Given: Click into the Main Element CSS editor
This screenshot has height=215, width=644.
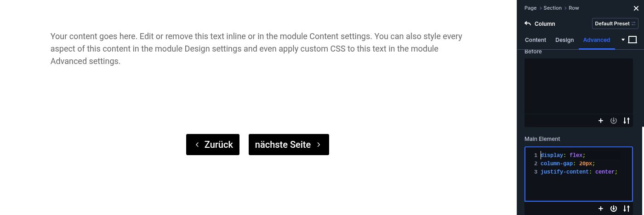Looking at the screenshot, I should tap(578, 184).
